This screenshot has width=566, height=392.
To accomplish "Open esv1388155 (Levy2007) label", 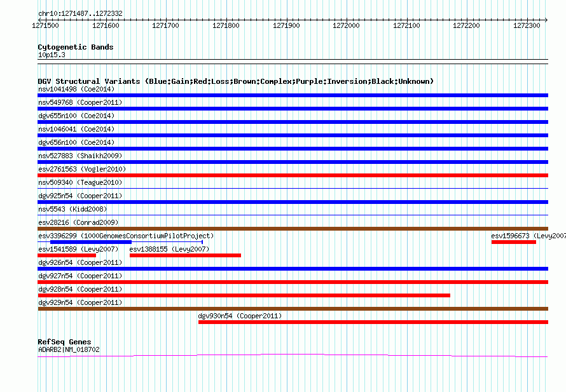I will pyautogui.click(x=169, y=249).
